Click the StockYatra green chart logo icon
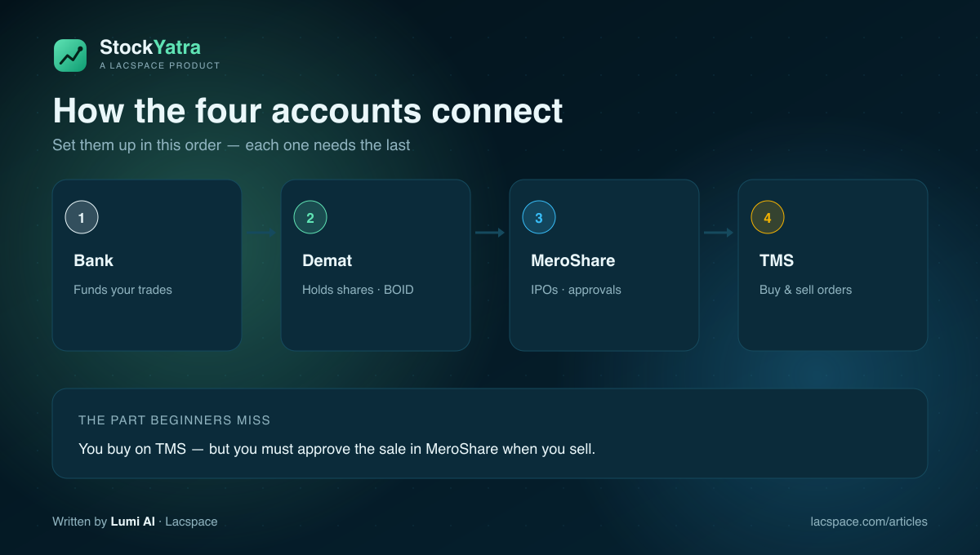 click(70, 55)
